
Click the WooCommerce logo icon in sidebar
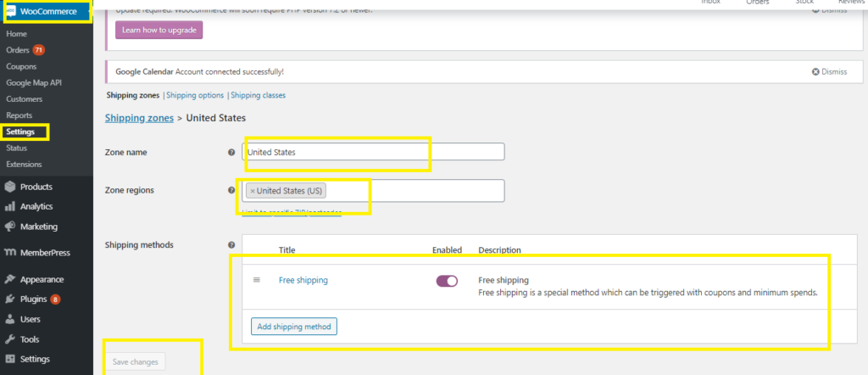(x=10, y=12)
